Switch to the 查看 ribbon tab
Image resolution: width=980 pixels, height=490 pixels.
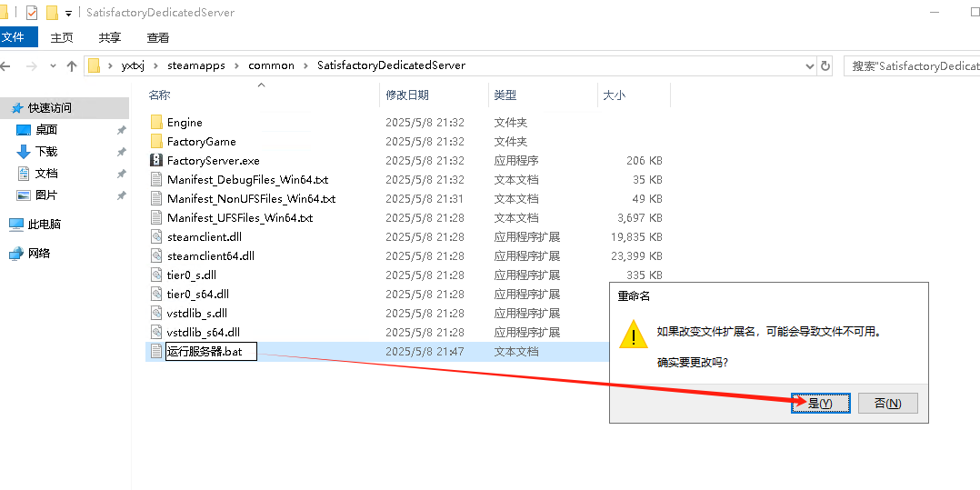tap(158, 37)
